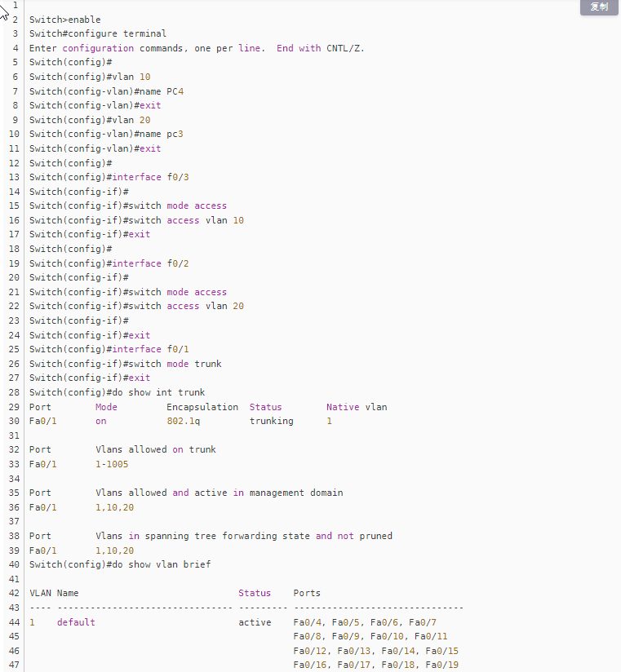Click the 'Native vlan' column header
Screen dimensions: 621x672
(357, 407)
